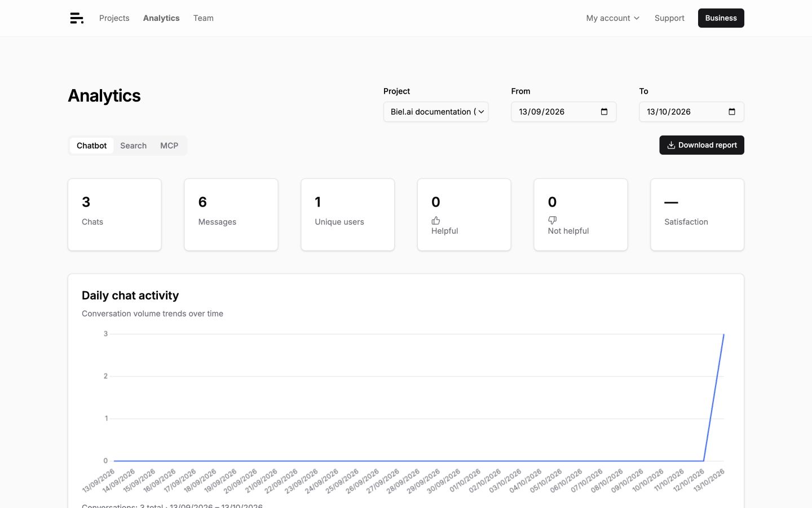Click the download icon in Download report

(671, 145)
